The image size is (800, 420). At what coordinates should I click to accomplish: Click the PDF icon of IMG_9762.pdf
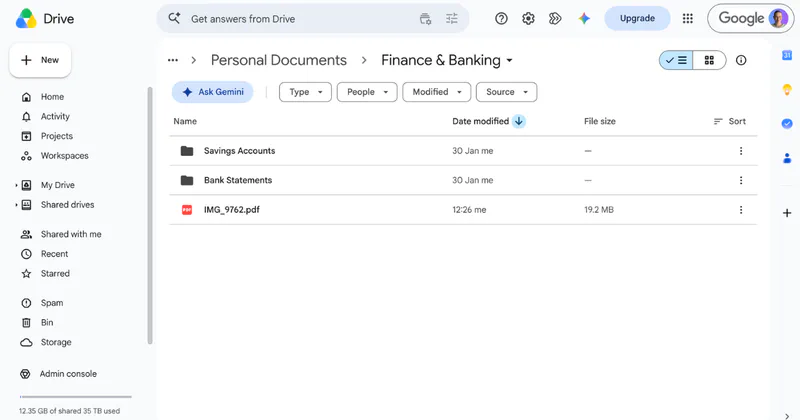click(187, 210)
